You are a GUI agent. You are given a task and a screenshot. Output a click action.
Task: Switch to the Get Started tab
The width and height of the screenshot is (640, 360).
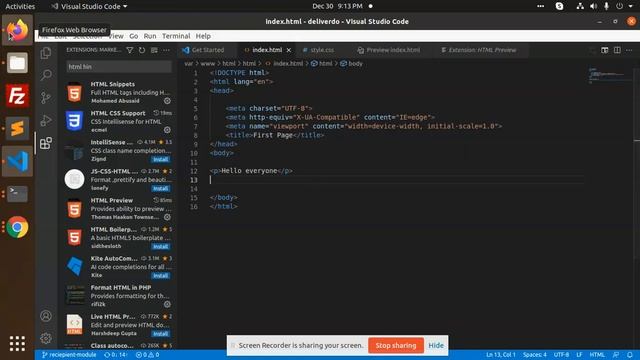pos(208,50)
